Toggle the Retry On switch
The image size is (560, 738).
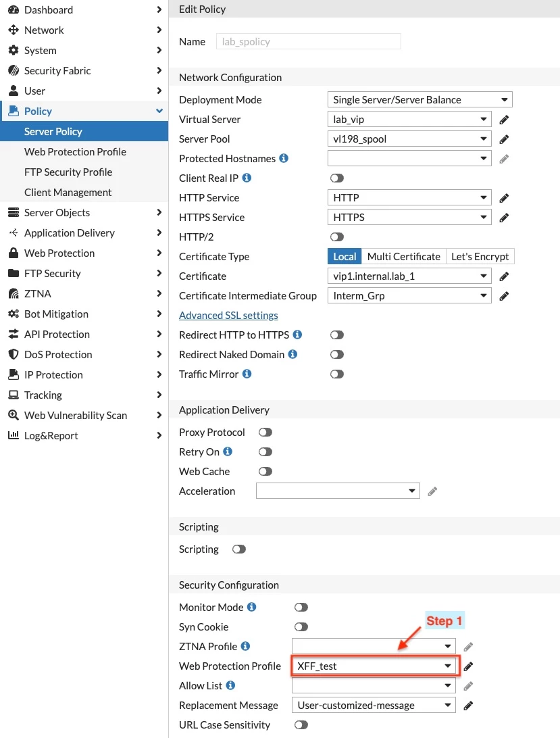(x=265, y=452)
